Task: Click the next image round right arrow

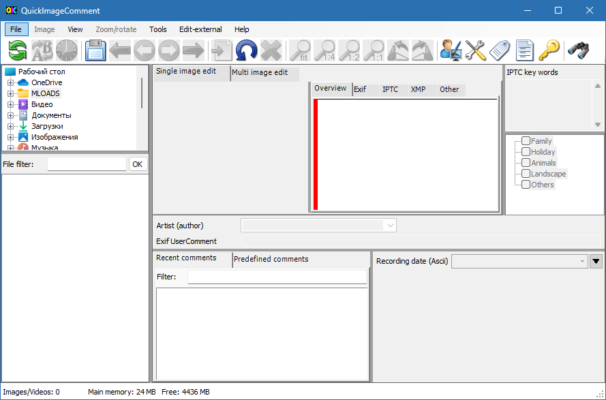Action: (x=169, y=50)
